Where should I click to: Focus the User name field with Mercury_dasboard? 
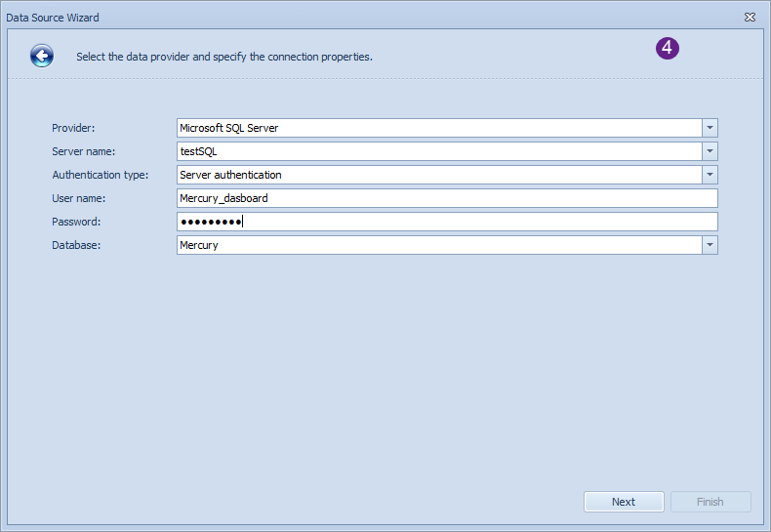coord(447,198)
